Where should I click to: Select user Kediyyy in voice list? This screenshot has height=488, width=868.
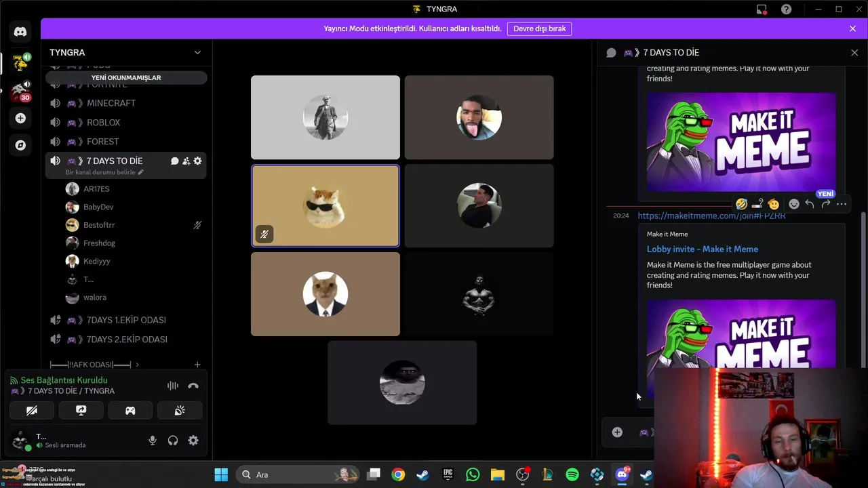pyautogui.click(x=96, y=261)
